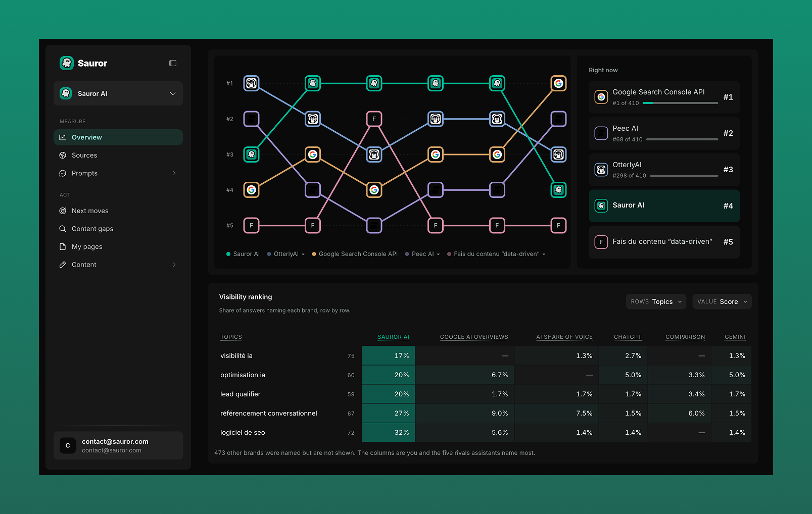The image size is (812, 514).
Task: Click the GEMINI column header
Action: (735, 337)
